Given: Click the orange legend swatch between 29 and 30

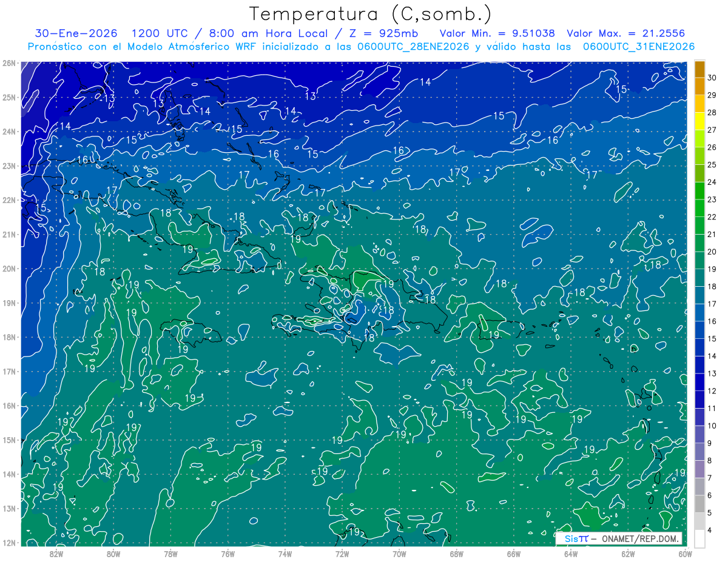Looking at the screenshot, I should tap(699, 86).
